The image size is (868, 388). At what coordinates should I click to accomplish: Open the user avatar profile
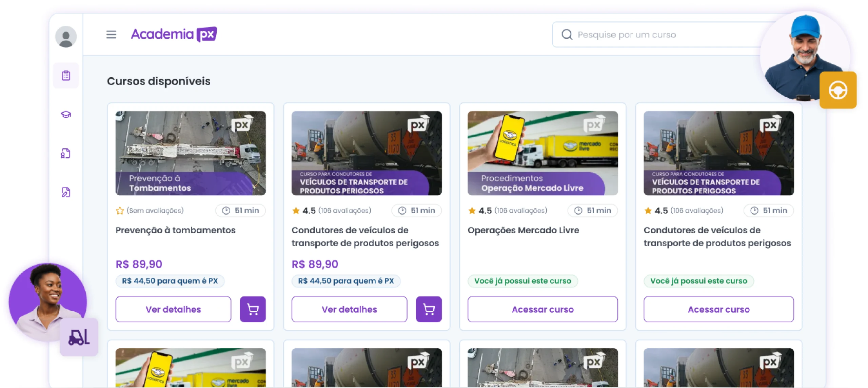(x=66, y=37)
